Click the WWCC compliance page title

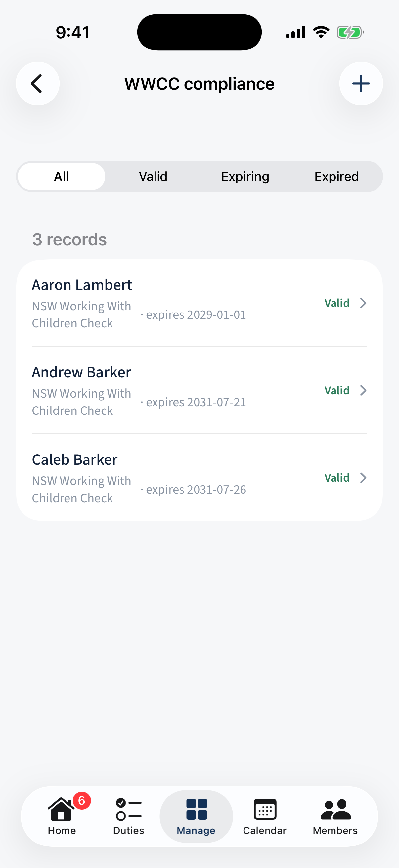(199, 83)
